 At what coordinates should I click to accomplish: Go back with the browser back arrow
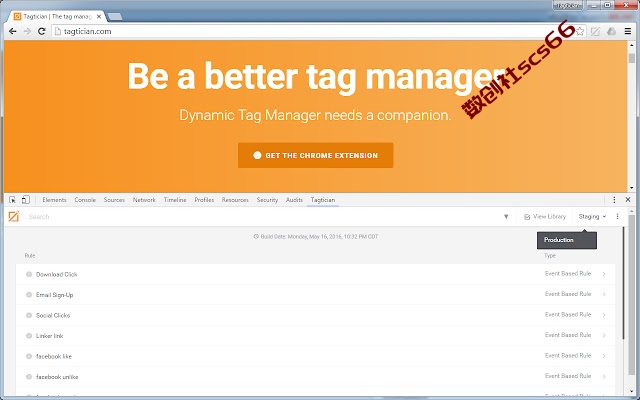13,31
